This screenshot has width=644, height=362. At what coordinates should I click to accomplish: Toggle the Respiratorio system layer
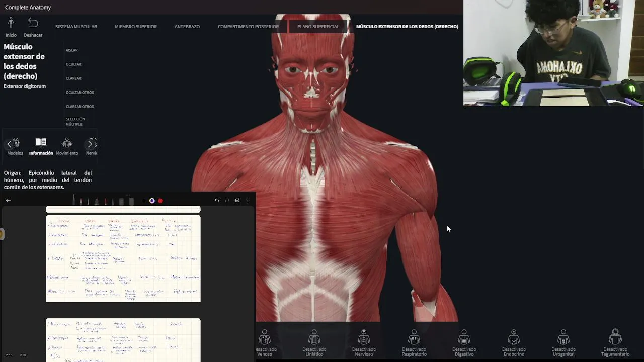pyautogui.click(x=414, y=343)
